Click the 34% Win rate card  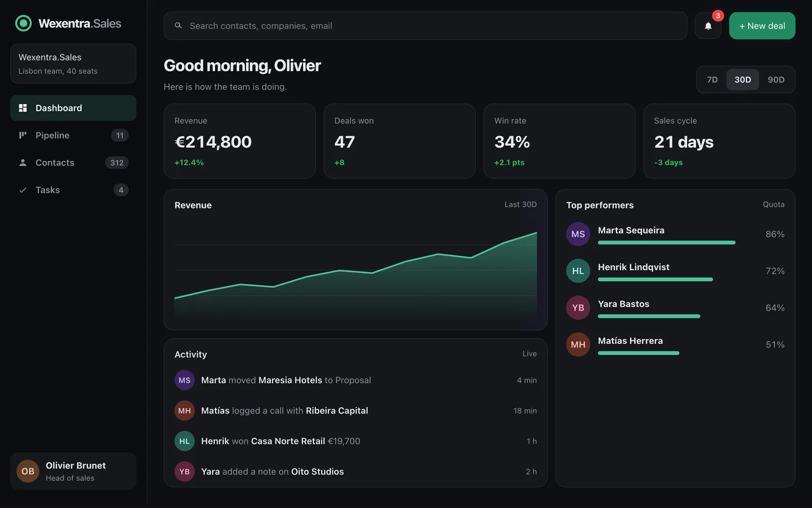coord(559,141)
